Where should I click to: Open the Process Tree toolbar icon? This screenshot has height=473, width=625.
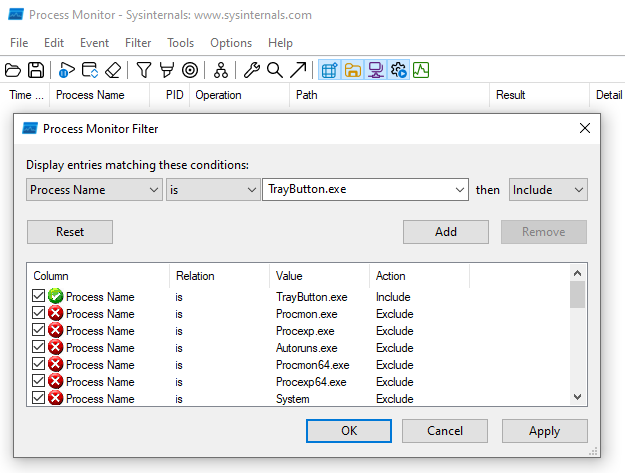coord(221,70)
